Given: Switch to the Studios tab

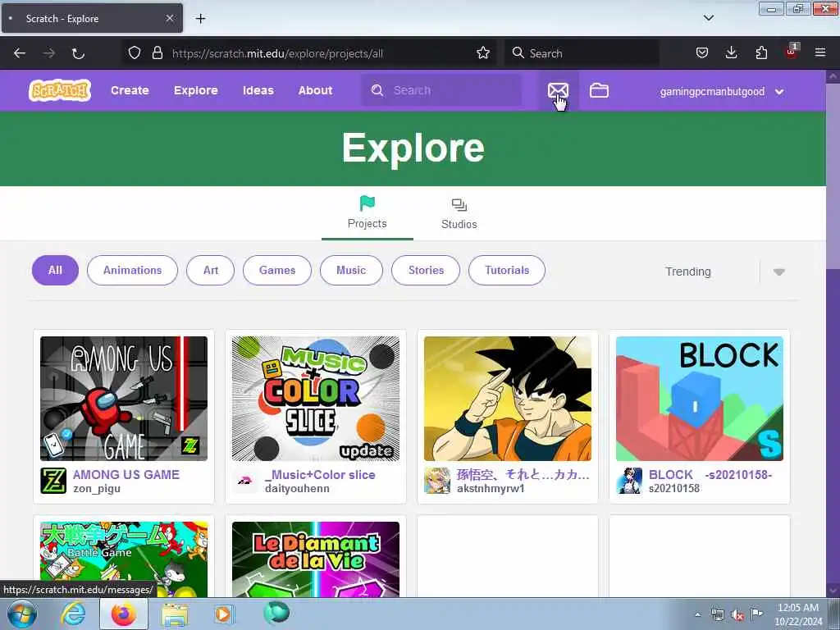Looking at the screenshot, I should click(x=459, y=212).
